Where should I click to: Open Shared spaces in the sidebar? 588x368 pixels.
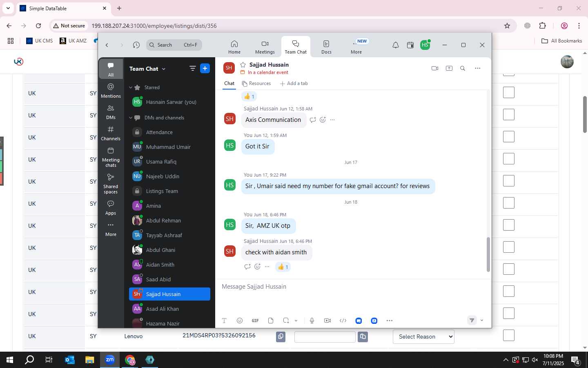point(111,184)
